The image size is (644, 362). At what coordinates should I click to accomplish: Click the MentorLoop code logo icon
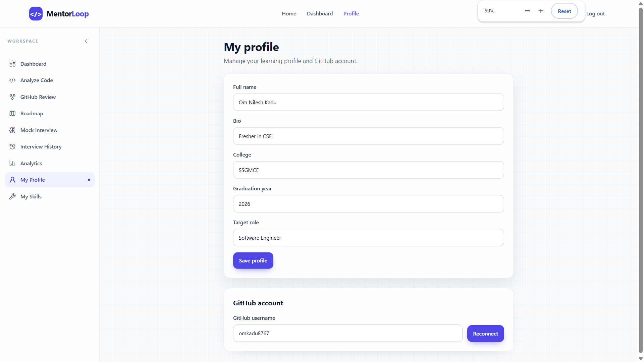point(36,14)
